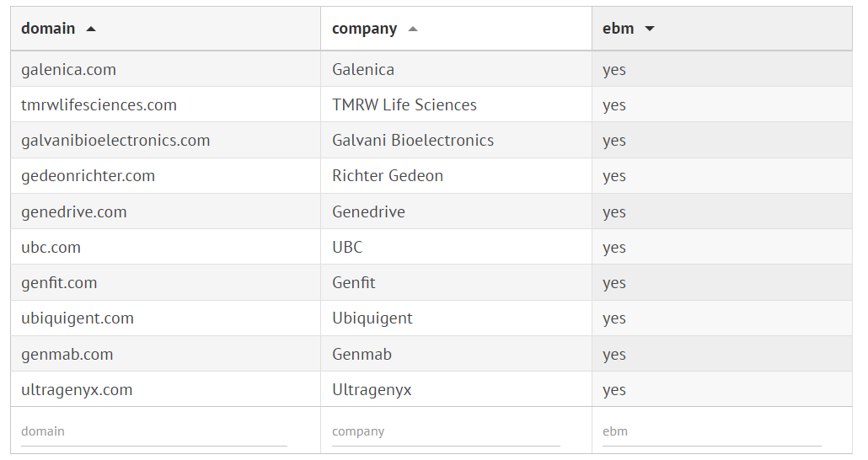
Task: Select the genedrive.com domain cell
Action: pos(74,212)
